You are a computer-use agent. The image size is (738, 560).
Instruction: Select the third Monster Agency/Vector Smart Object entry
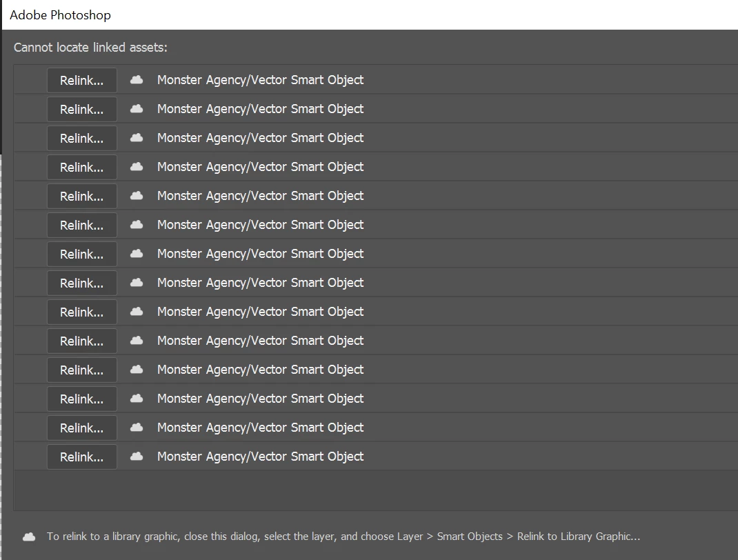click(x=260, y=138)
